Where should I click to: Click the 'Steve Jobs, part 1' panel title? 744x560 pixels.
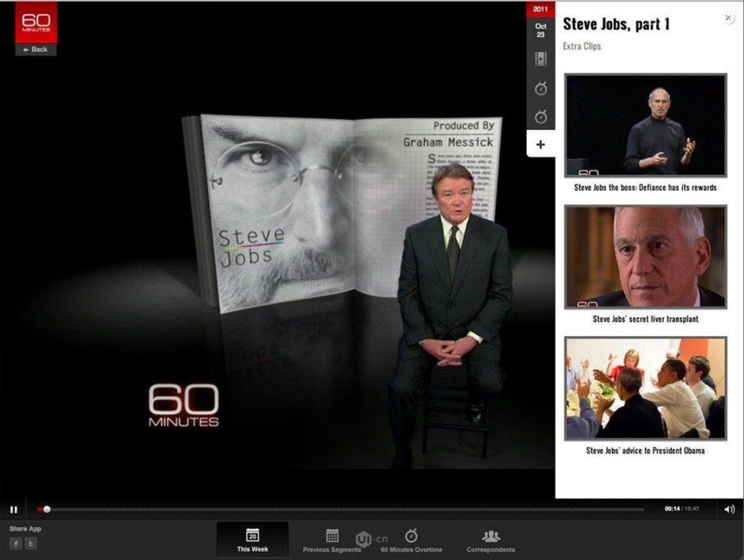coord(616,24)
